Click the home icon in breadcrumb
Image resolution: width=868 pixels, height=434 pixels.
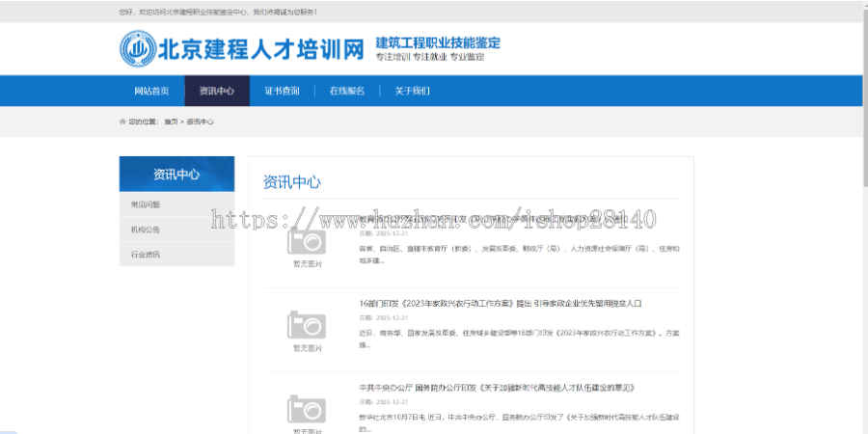tap(122, 122)
